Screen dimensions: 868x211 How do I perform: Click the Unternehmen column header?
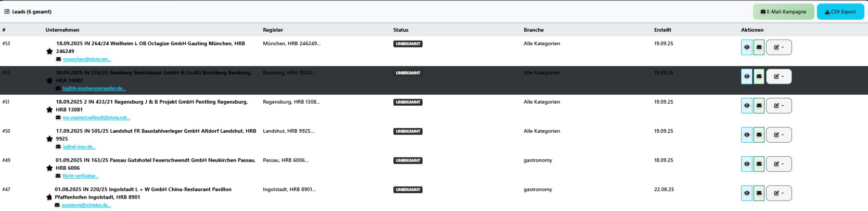(x=62, y=30)
